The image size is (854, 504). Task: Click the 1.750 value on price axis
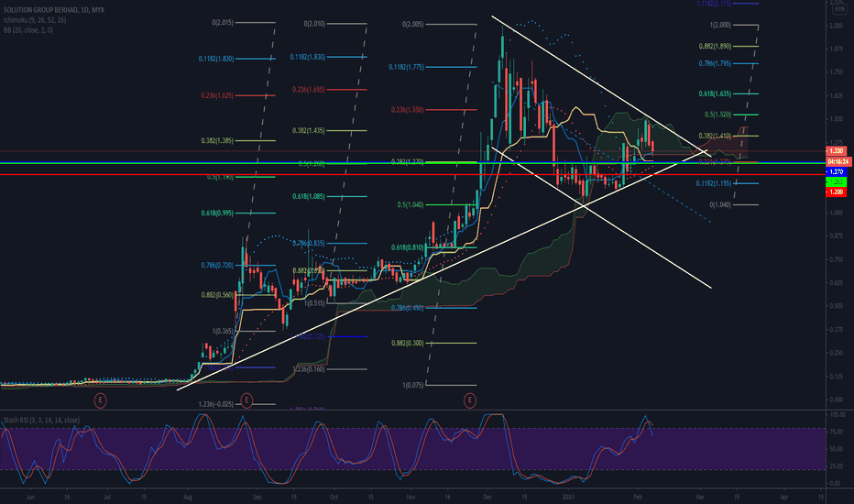coord(836,71)
